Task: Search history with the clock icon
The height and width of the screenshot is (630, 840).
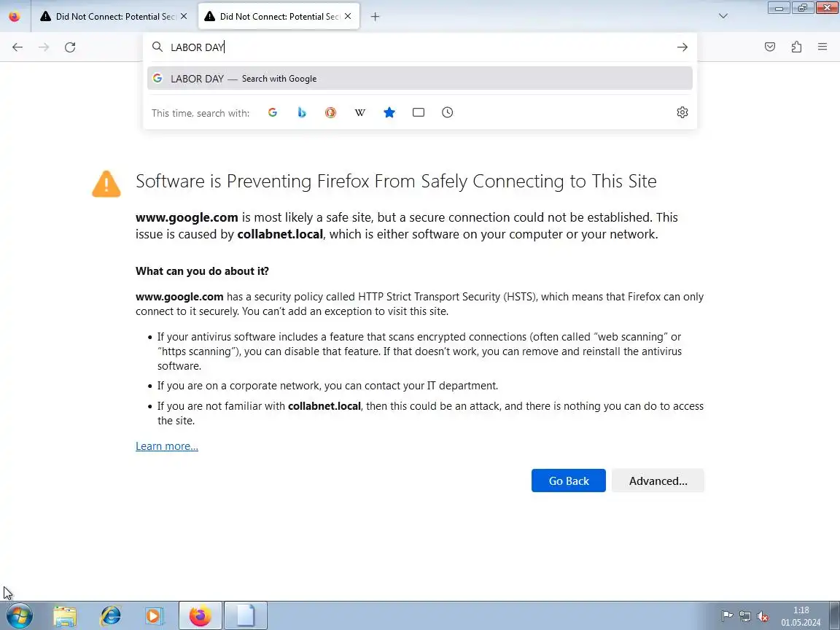Action: pyautogui.click(x=447, y=112)
